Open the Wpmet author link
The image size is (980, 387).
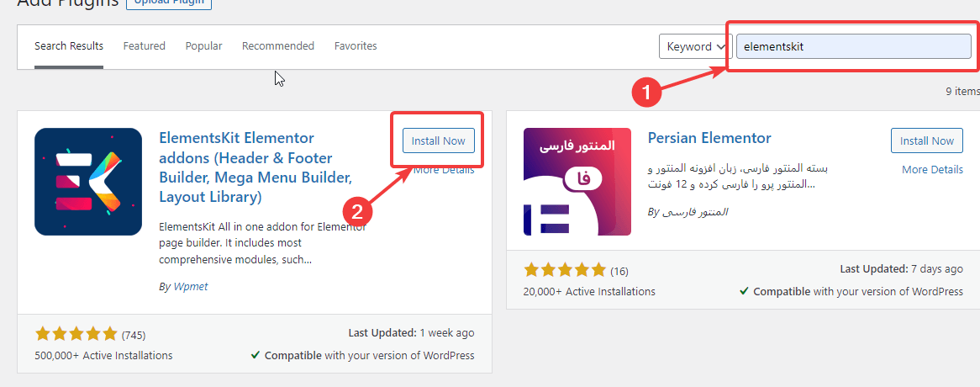[x=190, y=286]
